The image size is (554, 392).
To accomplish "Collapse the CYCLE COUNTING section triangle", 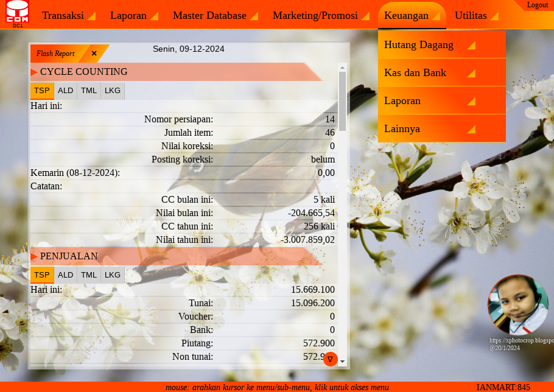I will pos(34,72).
